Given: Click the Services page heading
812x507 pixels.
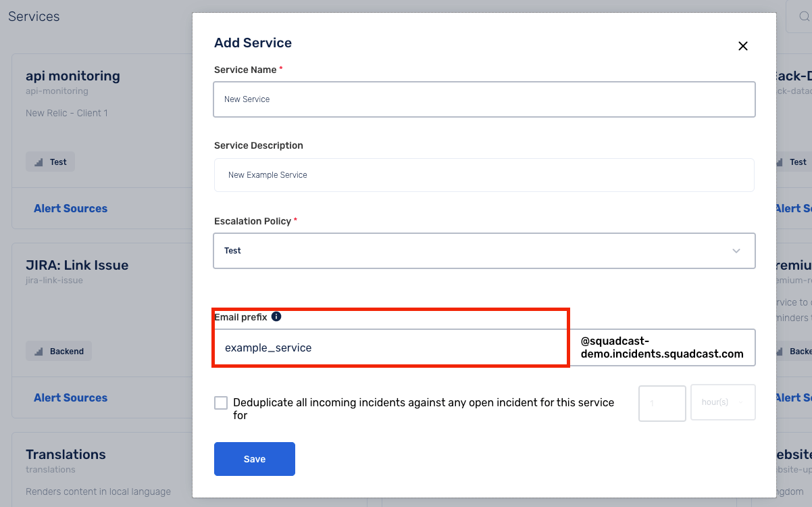Looking at the screenshot, I should [x=34, y=16].
